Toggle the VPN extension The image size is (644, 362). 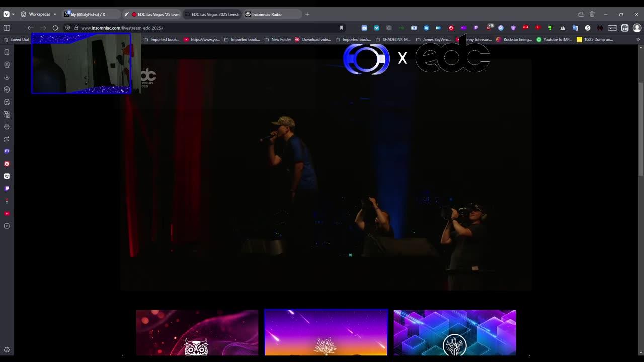click(x=612, y=28)
